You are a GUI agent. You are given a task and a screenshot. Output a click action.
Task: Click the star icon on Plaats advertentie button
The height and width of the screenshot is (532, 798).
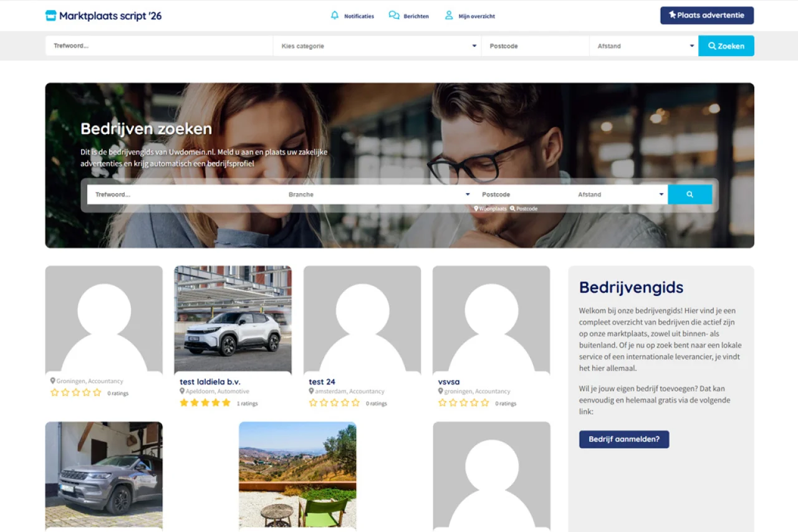(x=673, y=15)
